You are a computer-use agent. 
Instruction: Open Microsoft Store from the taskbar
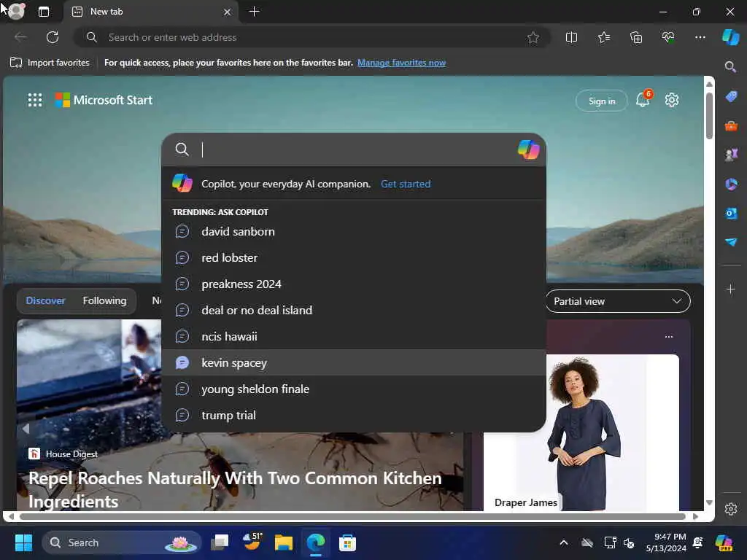pyautogui.click(x=347, y=542)
